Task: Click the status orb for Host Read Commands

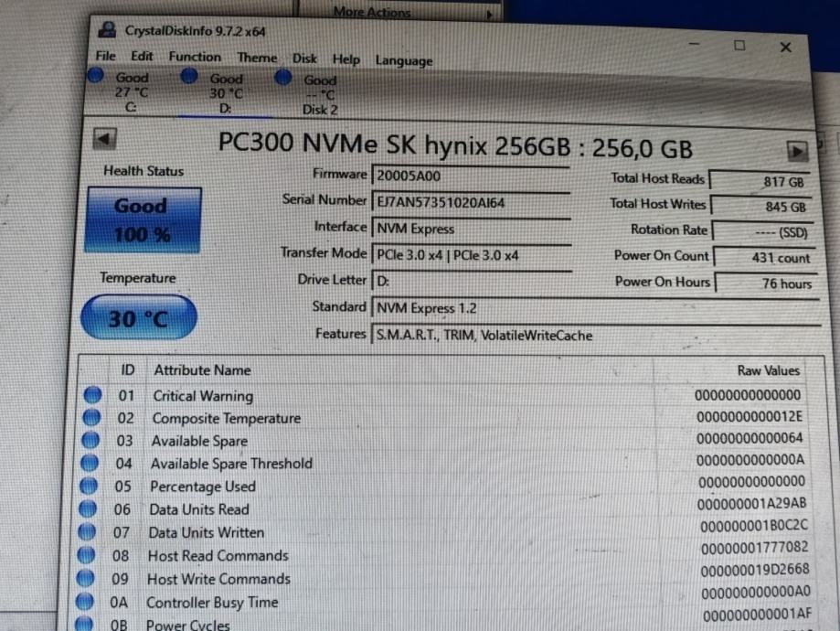Action: (86, 555)
